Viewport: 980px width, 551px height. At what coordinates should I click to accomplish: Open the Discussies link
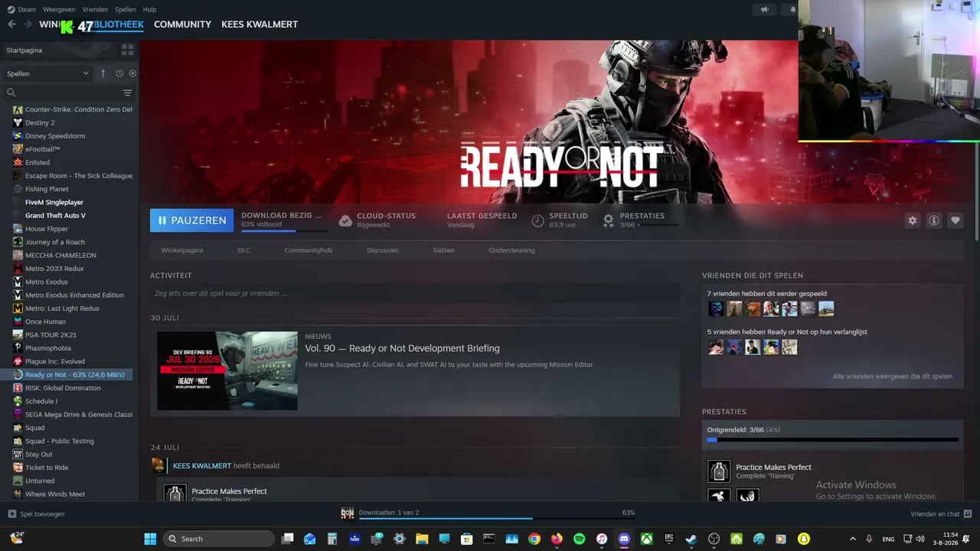pyautogui.click(x=383, y=250)
